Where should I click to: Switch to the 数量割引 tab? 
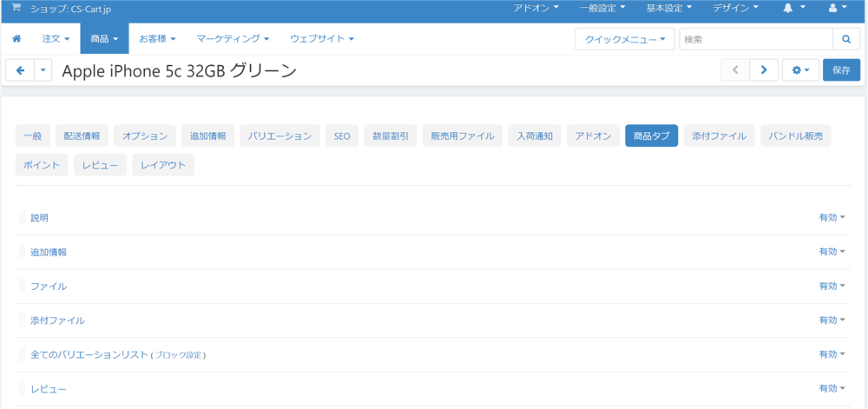[x=391, y=135]
